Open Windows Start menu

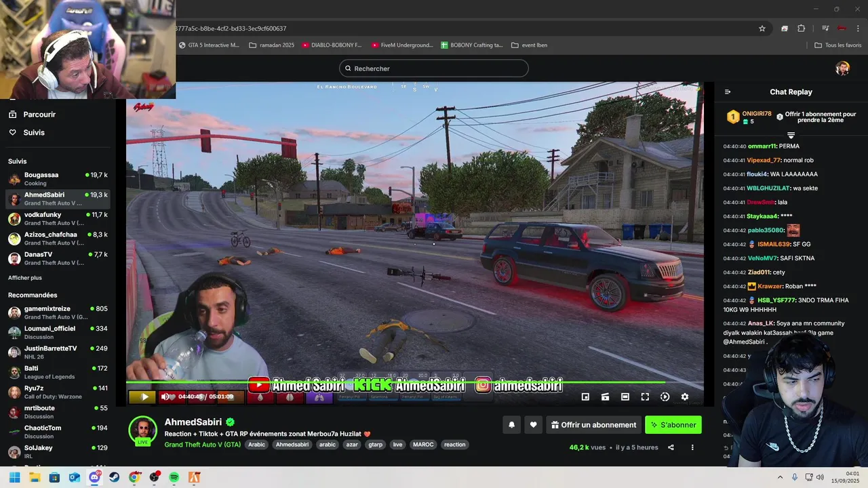click(x=14, y=477)
